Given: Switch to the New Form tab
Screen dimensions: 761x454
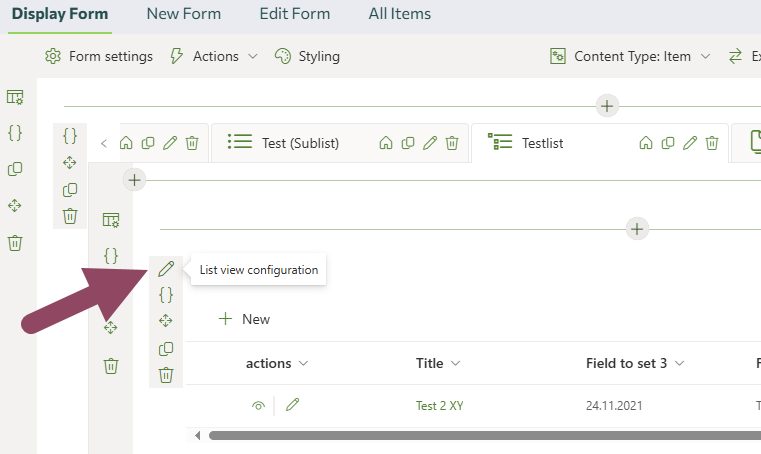Looking at the screenshot, I should pyautogui.click(x=183, y=14).
